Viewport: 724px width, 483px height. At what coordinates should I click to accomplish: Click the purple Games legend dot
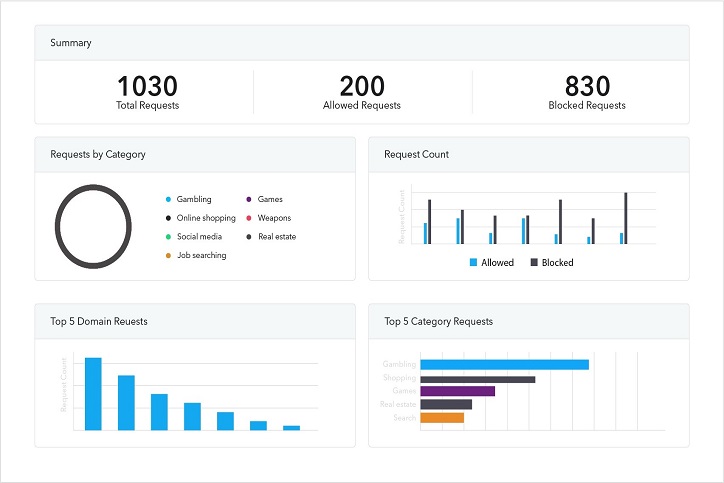point(249,199)
